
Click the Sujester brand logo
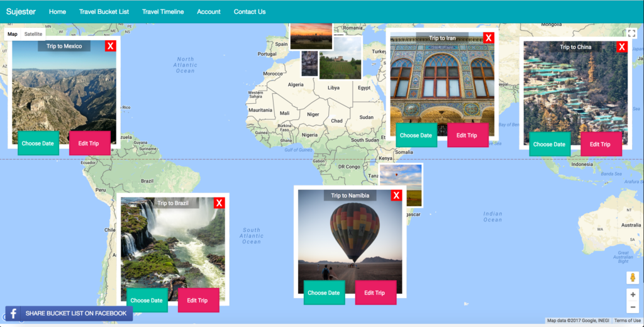(21, 11)
